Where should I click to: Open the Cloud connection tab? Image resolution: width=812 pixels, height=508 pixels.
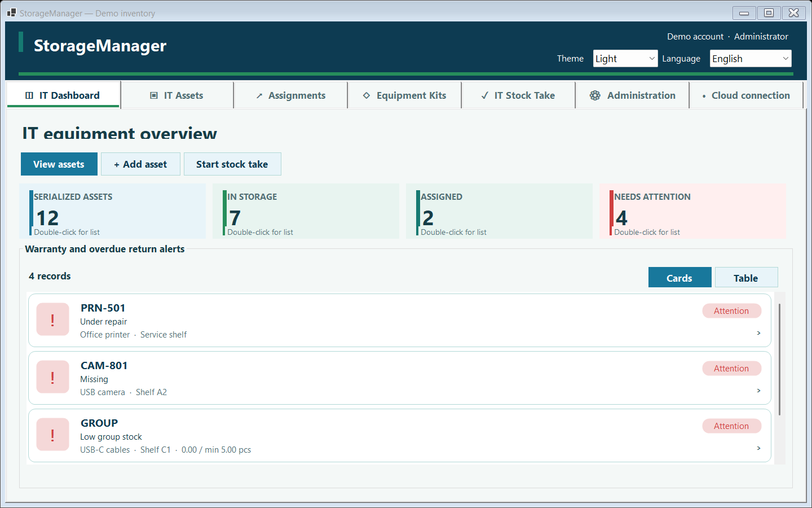coord(747,95)
